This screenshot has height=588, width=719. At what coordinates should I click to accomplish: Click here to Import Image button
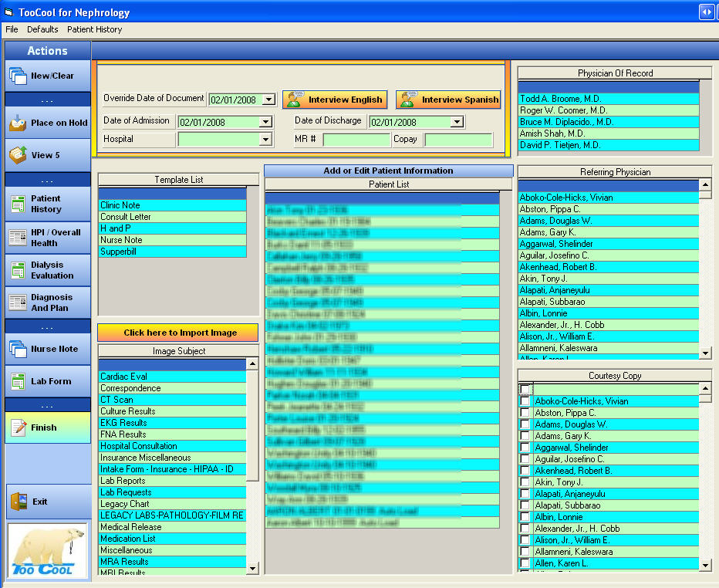pos(178,333)
